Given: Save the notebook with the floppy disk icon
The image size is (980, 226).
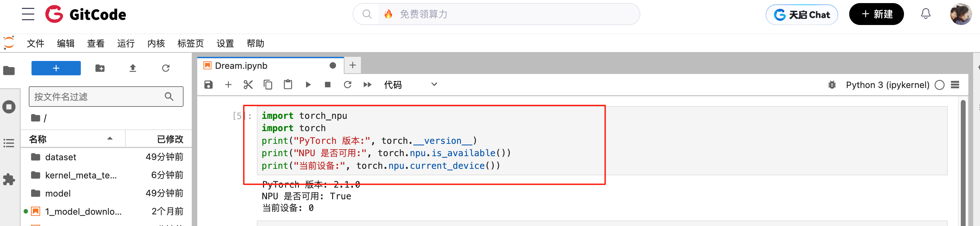Looking at the screenshot, I should click(208, 85).
